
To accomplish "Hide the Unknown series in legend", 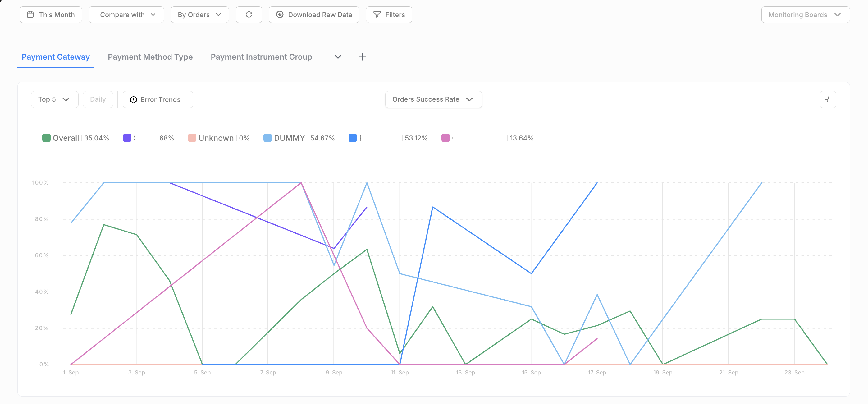I will 216,138.
